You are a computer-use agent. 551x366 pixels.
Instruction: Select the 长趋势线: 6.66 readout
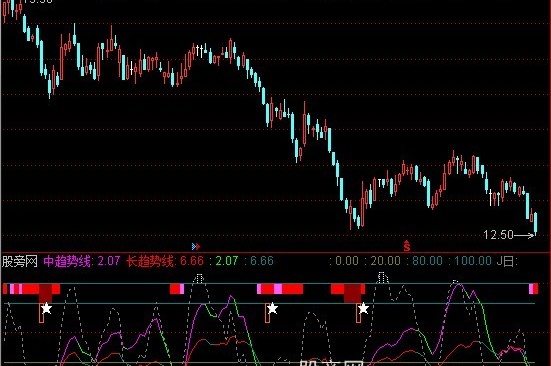[x=165, y=261]
